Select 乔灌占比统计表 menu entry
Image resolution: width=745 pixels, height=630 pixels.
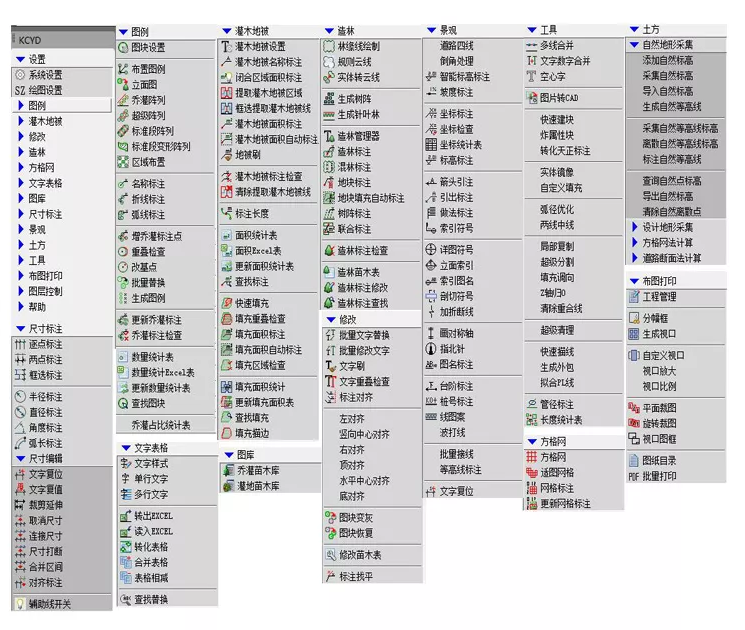(x=161, y=425)
